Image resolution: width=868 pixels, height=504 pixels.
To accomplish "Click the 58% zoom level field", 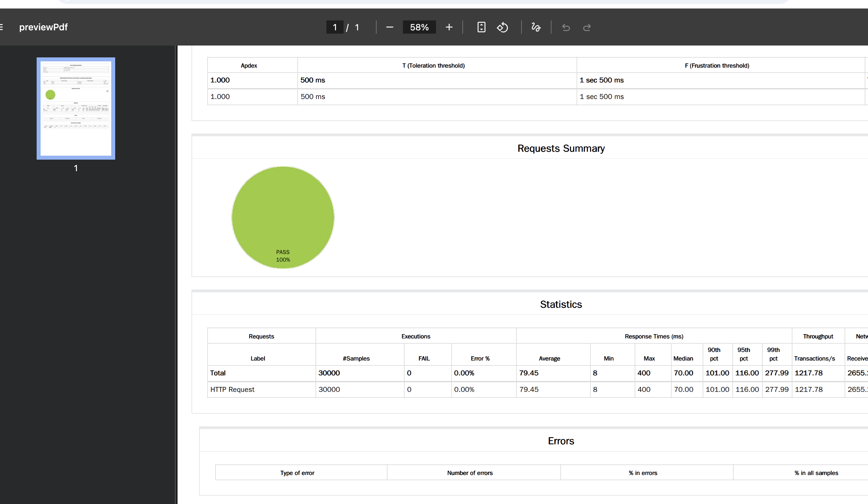I will click(419, 27).
